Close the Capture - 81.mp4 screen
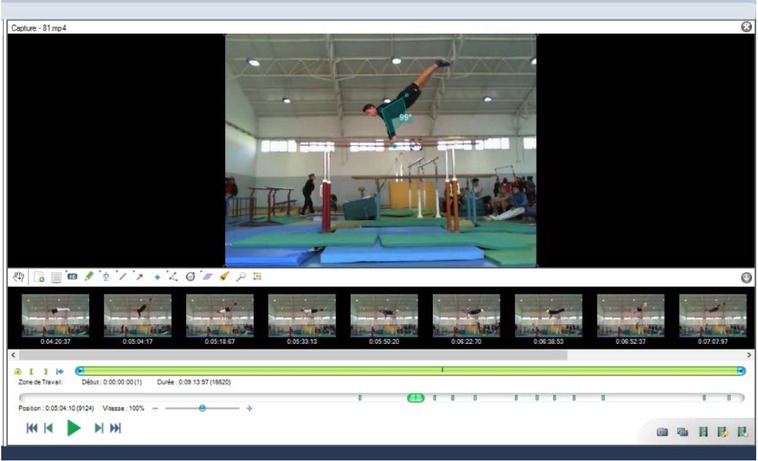This screenshot has width=758, height=461. click(x=746, y=27)
